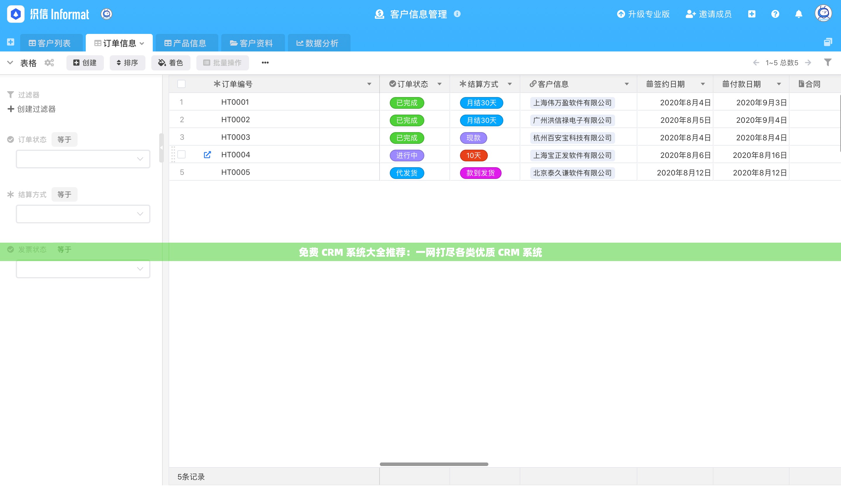The image size is (841, 504).
Task: Open customer 杭州百安宝科技有限公司
Action: pyautogui.click(x=572, y=138)
